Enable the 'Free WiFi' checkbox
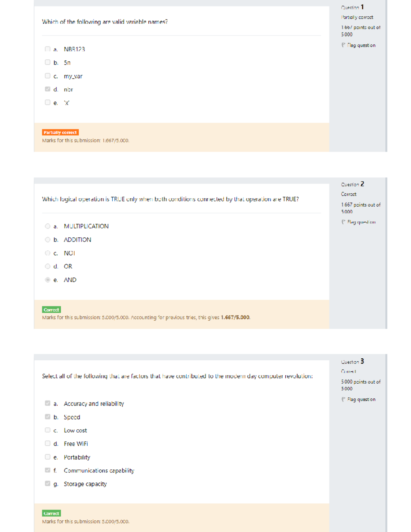Image resolution: width=411 pixels, height=532 pixels. point(47,443)
